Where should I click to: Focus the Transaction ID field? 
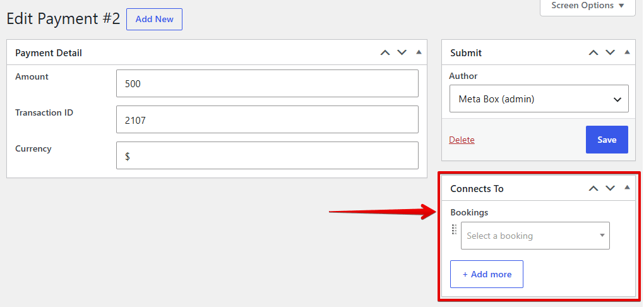pos(267,119)
